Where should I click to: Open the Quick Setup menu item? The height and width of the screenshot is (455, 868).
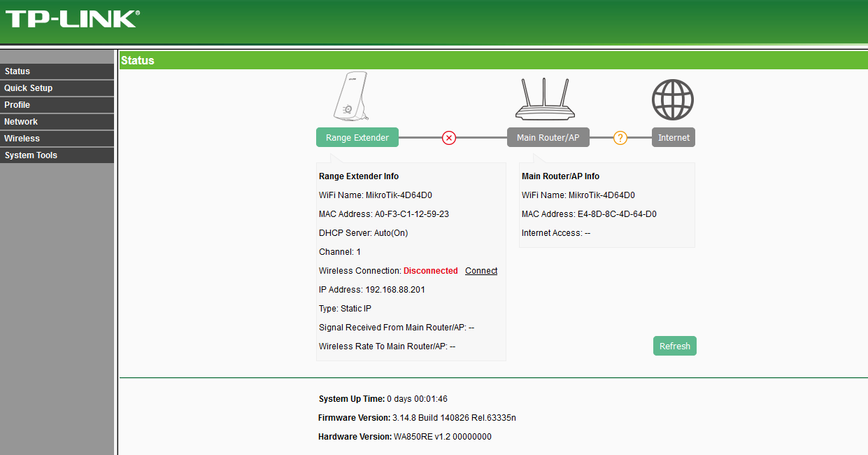pos(57,88)
